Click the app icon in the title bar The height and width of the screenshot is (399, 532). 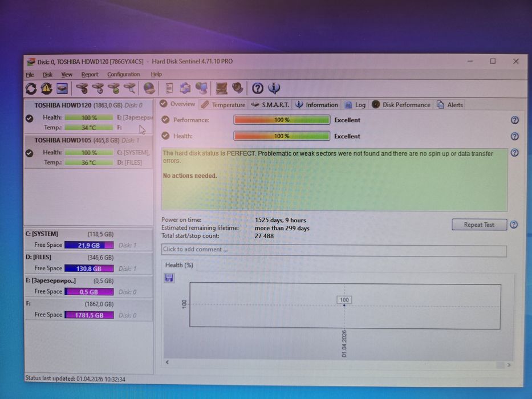click(x=31, y=62)
